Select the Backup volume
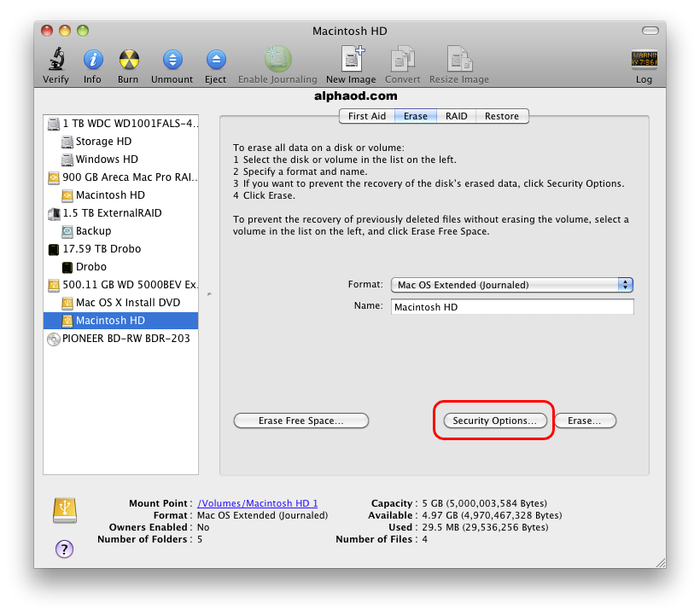This screenshot has width=700, height=615. pyautogui.click(x=121, y=230)
